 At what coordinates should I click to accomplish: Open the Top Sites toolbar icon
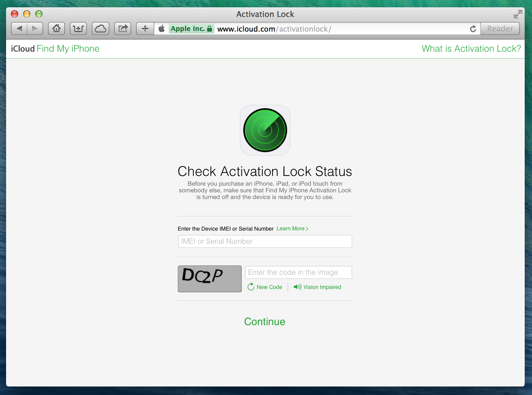point(78,29)
